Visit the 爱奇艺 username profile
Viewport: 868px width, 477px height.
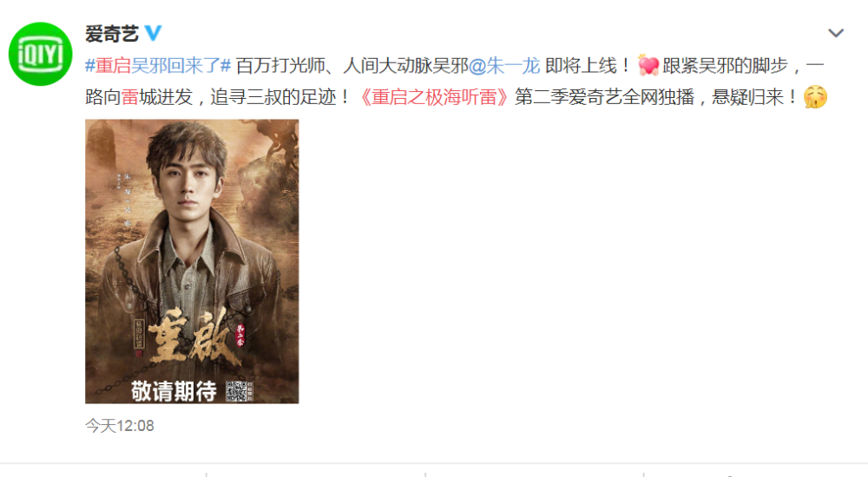click(x=111, y=34)
